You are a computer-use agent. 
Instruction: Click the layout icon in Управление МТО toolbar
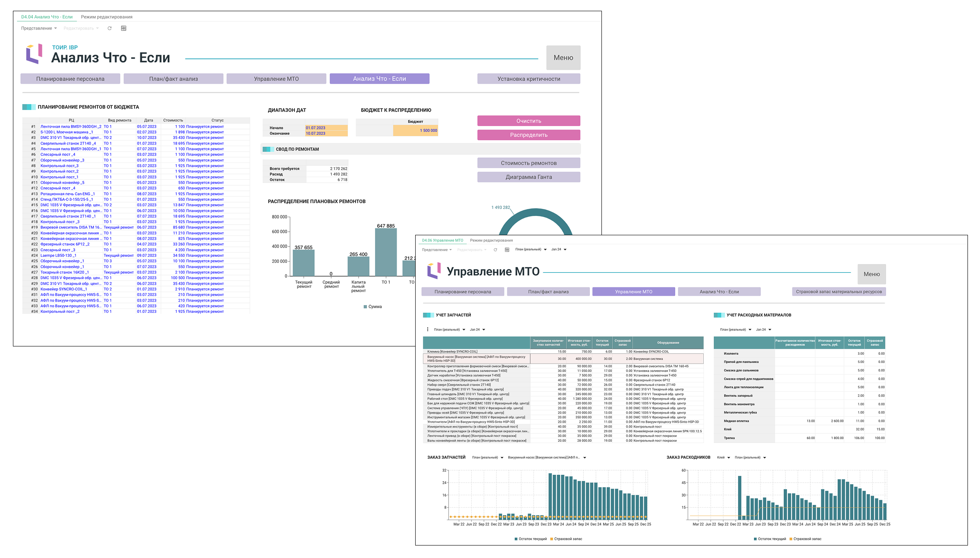507,250
